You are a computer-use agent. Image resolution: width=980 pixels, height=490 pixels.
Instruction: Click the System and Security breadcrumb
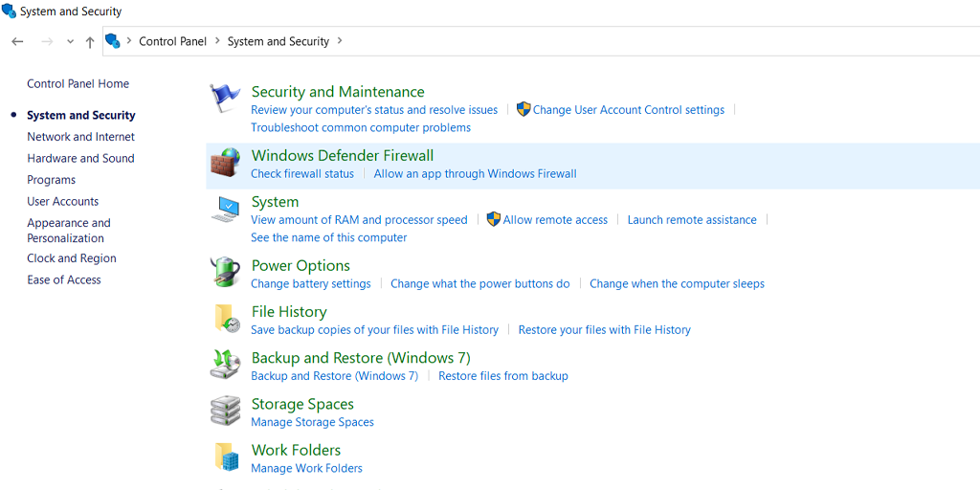tap(278, 41)
